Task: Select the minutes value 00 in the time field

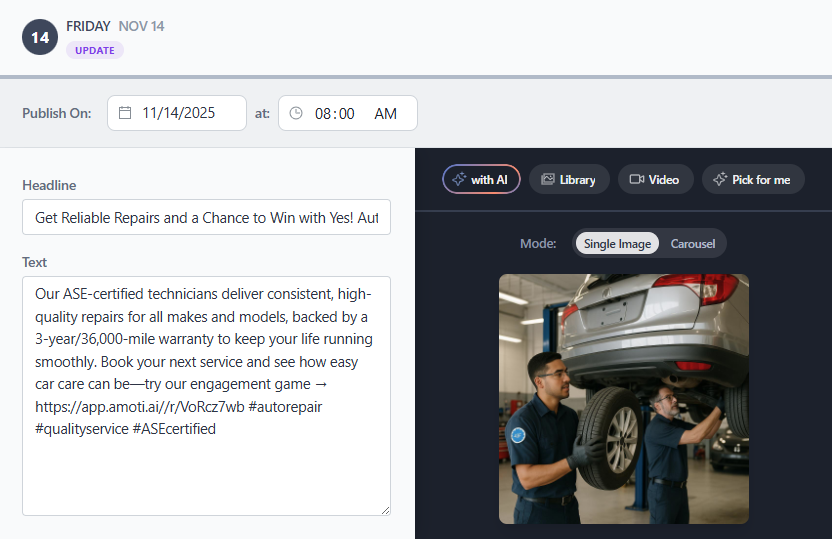Action: click(346, 114)
